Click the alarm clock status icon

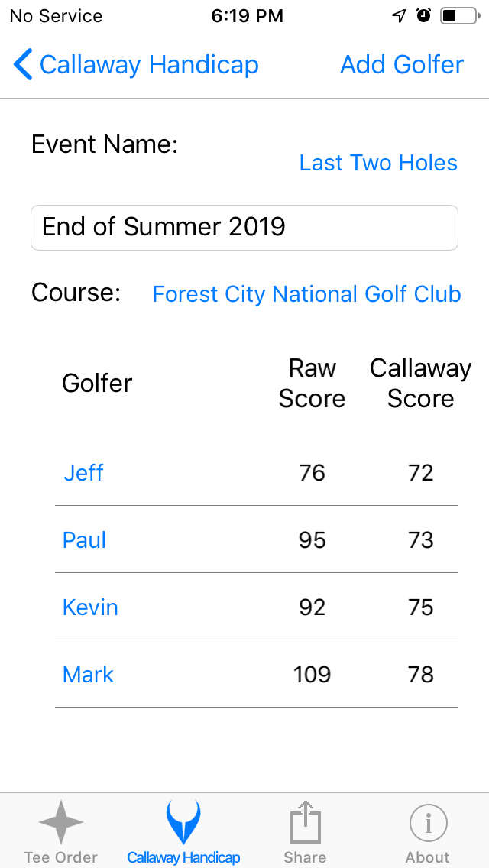click(x=422, y=15)
